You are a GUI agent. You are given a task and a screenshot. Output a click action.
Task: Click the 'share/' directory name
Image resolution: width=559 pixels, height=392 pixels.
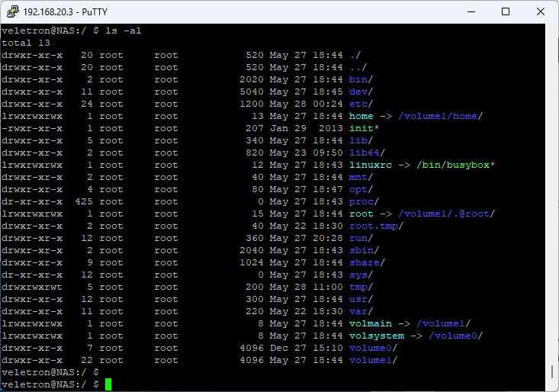[x=367, y=262]
